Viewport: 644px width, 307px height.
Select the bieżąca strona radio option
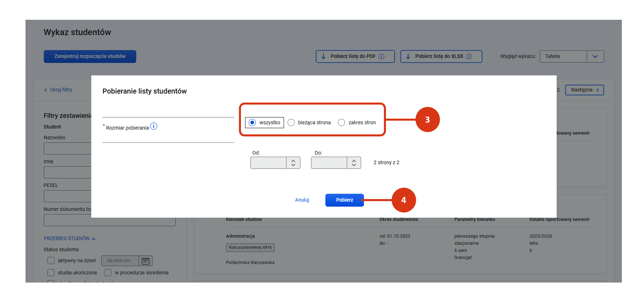click(x=291, y=123)
